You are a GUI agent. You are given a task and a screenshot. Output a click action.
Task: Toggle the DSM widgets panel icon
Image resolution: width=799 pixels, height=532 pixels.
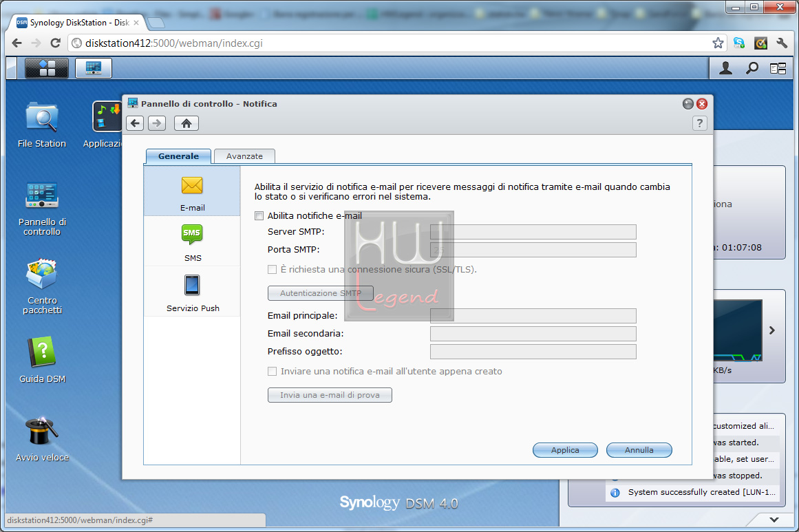(778, 68)
